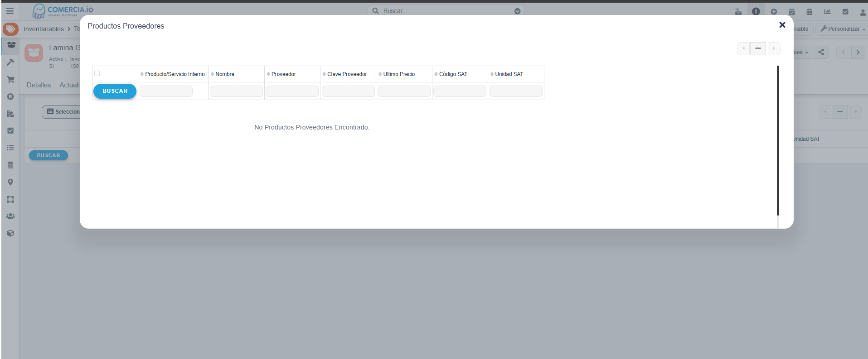
Task: Expand the global search dropdown arrow
Action: [x=517, y=11]
